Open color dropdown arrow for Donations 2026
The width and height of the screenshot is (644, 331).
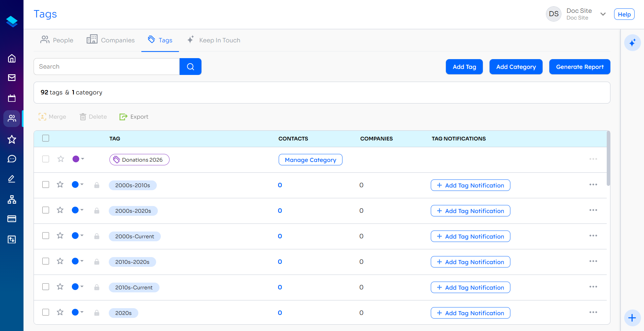click(83, 159)
